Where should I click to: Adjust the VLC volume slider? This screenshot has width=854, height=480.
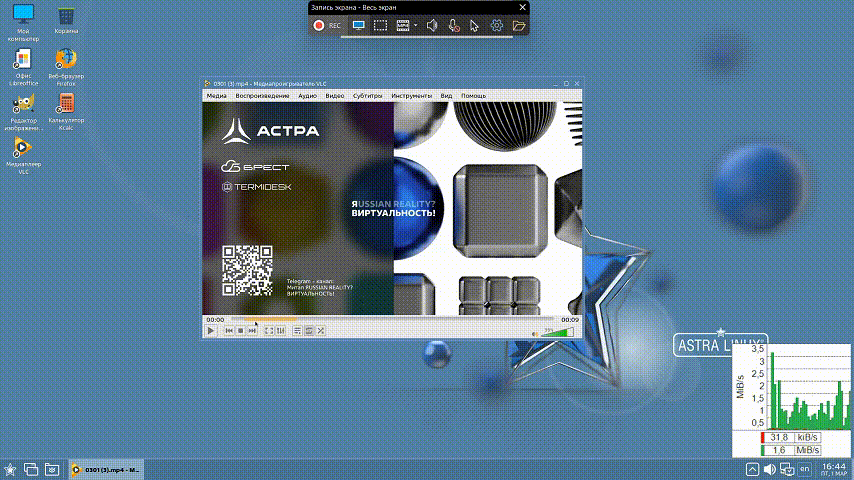(564, 331)
